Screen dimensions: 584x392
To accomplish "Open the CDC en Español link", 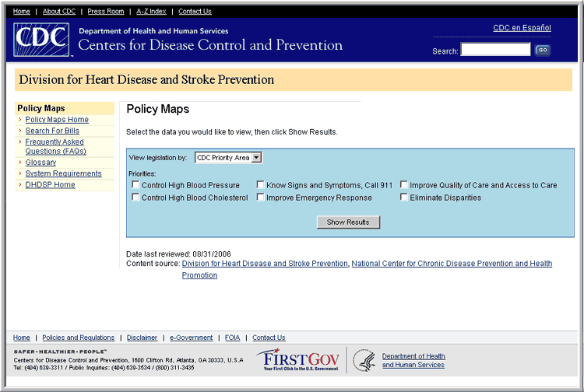I will point(522,28).
